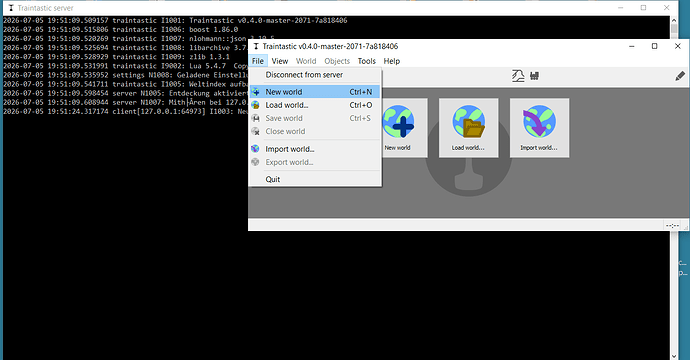Image resolution: width=690 pixels, height=360 pixels.
Task: Choose New world in the File menu
Action: click(x=315, y=92)
